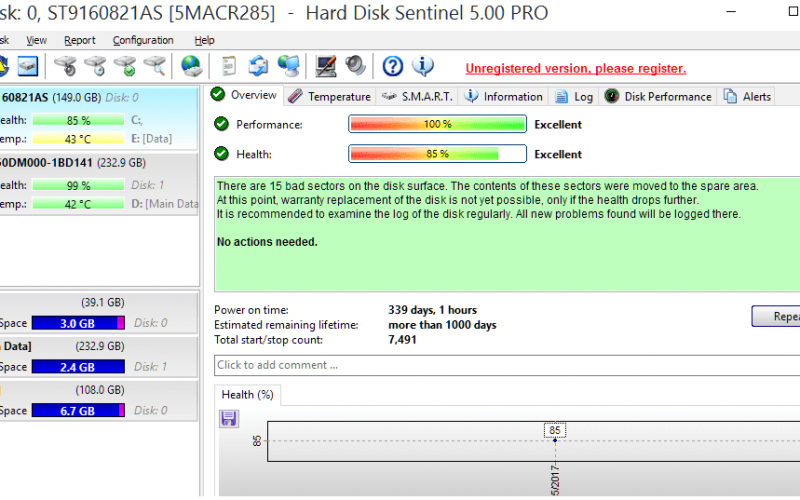Select the 149.0 GB disk 0 entry

click(x=99, y=118)
